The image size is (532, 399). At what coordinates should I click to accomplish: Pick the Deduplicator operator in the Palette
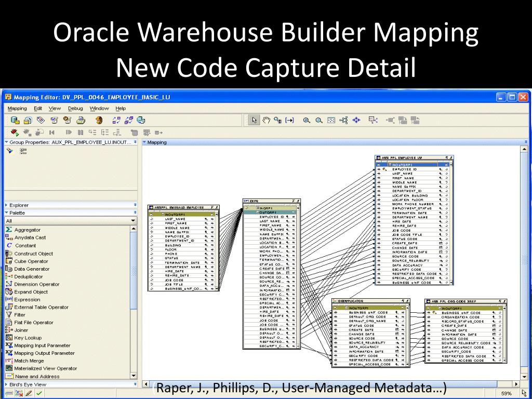pyautogui.click(x=32, y=276)
